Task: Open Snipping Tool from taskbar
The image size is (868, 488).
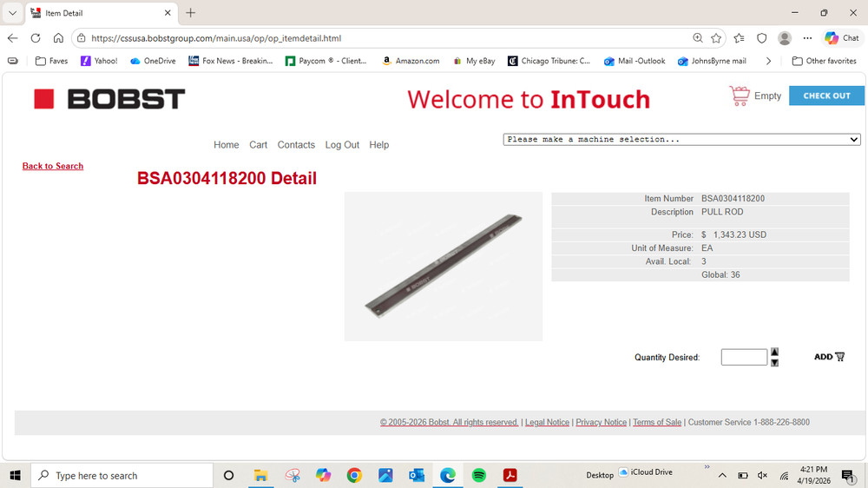Action: [x=293, y=475]
